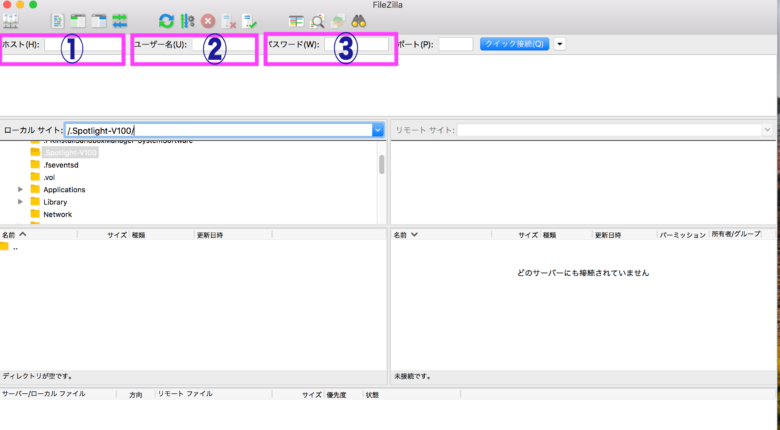Screen dimensions: 780x430
Task: Toggle the message log display icon
Action: pyautogui.click(x=58, y=21)
